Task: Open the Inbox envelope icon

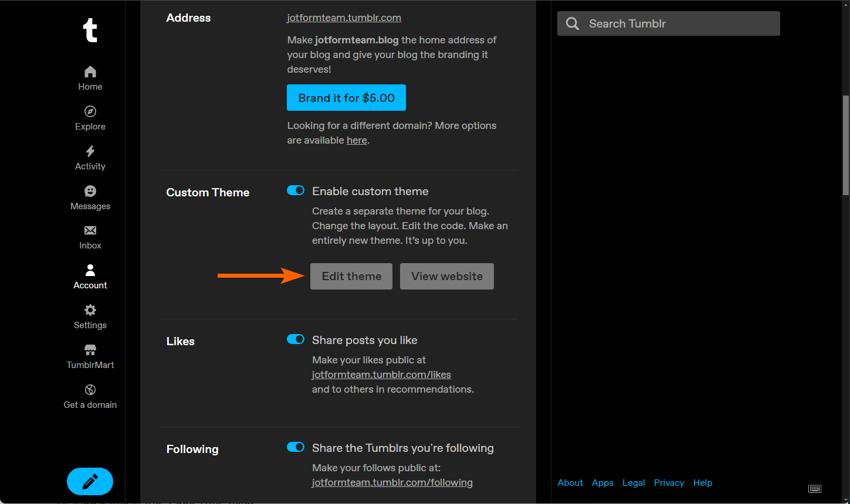Action: [90, 230]
